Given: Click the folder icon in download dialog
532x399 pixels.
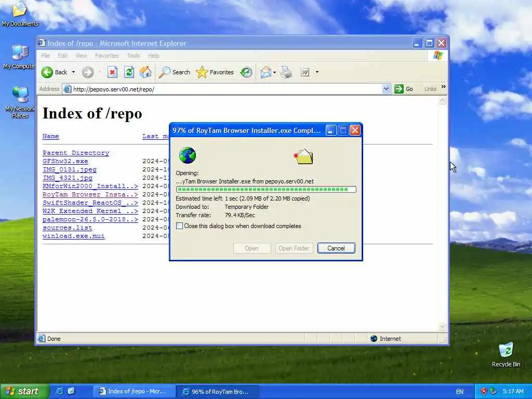Looking at the screenshot, I should pyautogui.click(x=303, y=157).
